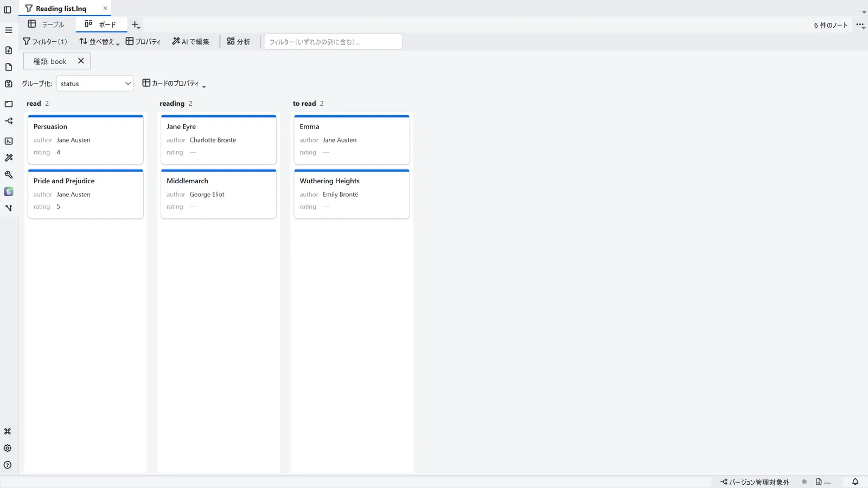
Task: Click the colored app logo icon in sidebar
Action: pos(9,191)
